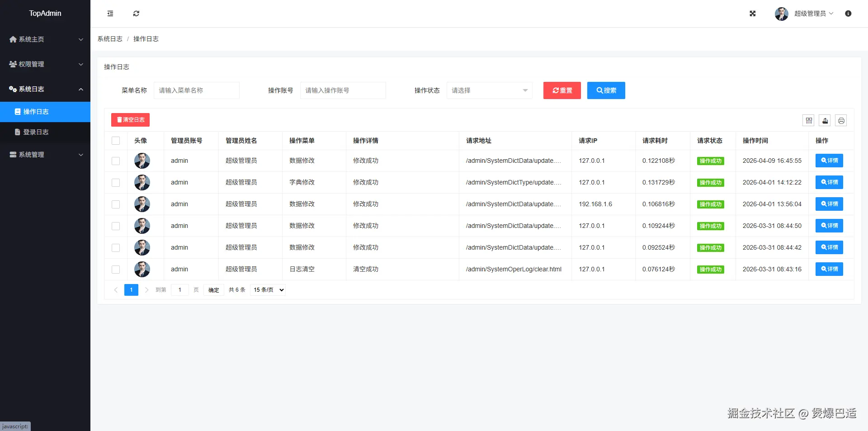Click the print table icon

[x=841, y=120]
